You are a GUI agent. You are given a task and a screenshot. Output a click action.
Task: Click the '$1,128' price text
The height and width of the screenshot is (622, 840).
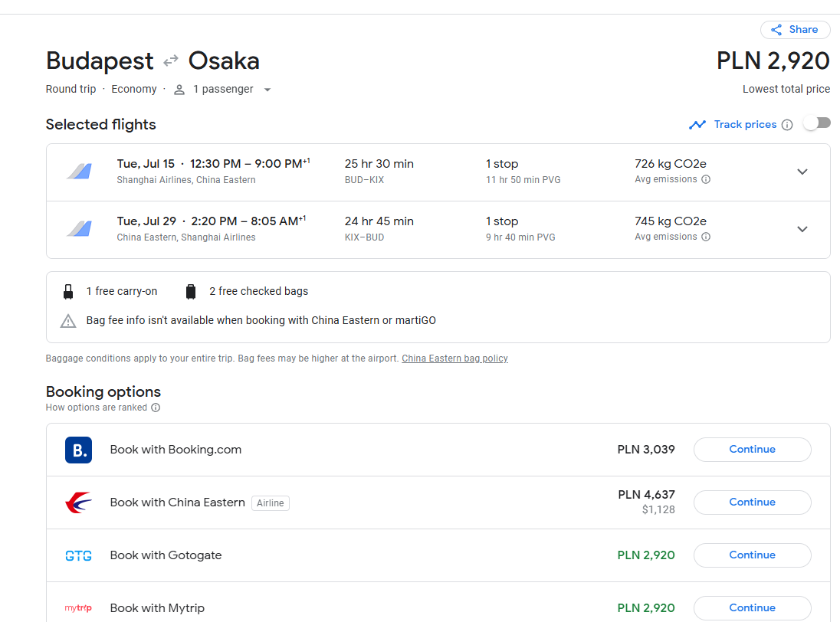pyautogui.click(x=658, y=509)
